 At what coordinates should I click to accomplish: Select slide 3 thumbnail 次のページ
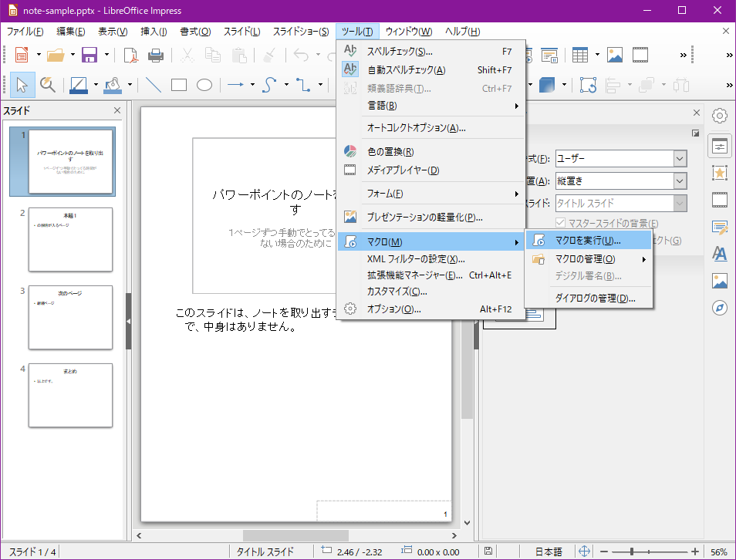point(71,317)
